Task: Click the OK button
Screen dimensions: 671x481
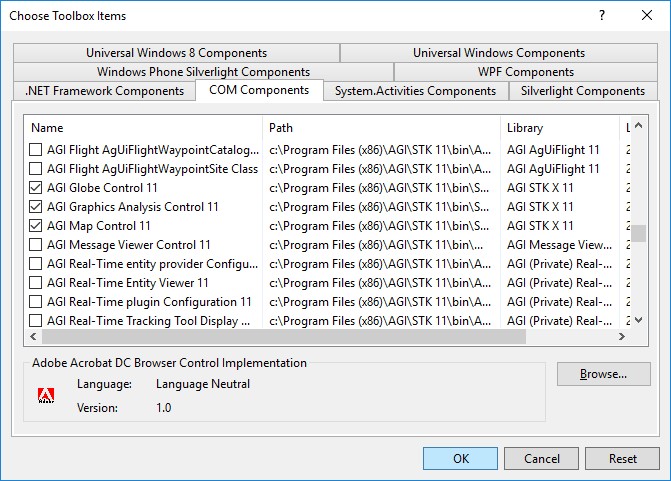Action: click(460, 459)
